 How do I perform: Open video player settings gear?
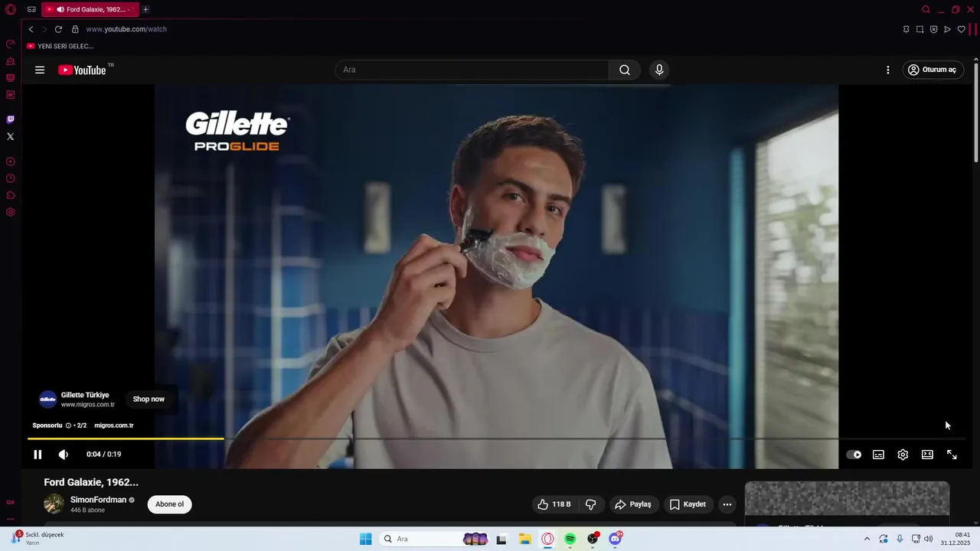click(903, 455)
